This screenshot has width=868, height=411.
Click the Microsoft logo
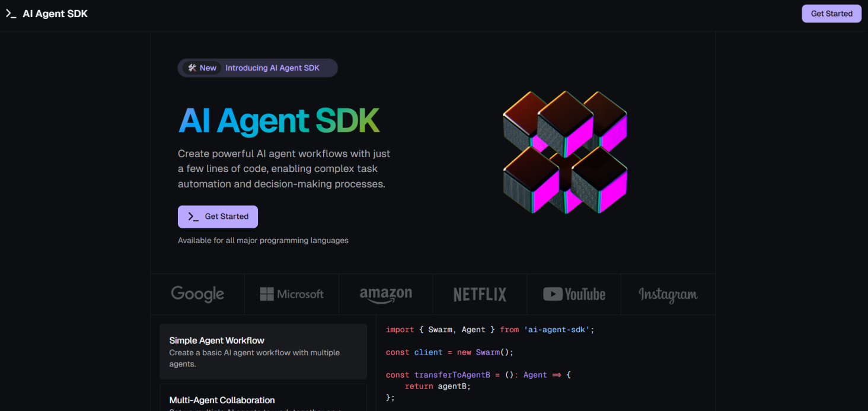click(292, 294)
